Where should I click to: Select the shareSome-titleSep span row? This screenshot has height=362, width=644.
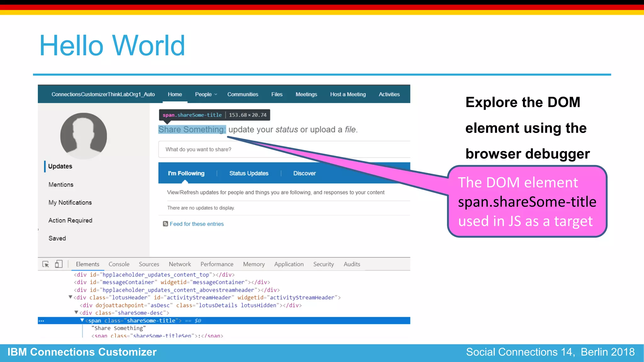click(157, 336)
